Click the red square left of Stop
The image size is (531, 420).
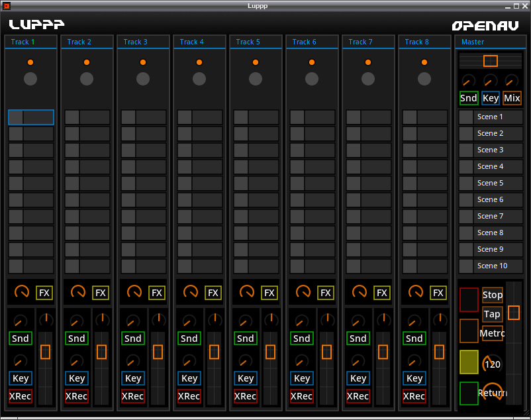tap(469, 299)
